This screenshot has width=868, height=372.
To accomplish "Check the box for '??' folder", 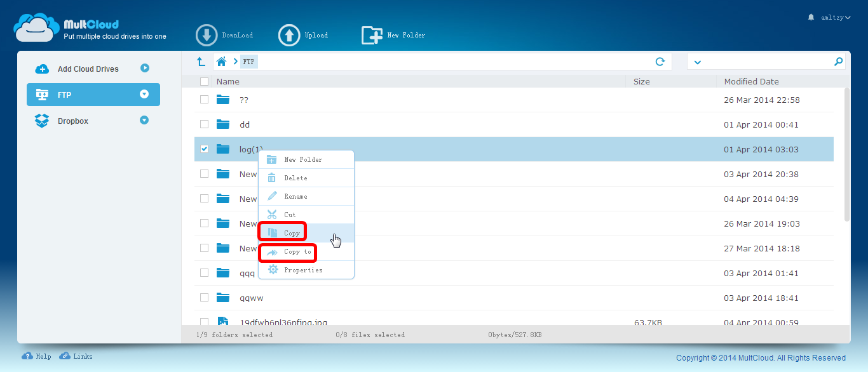I will pos(204,100).
